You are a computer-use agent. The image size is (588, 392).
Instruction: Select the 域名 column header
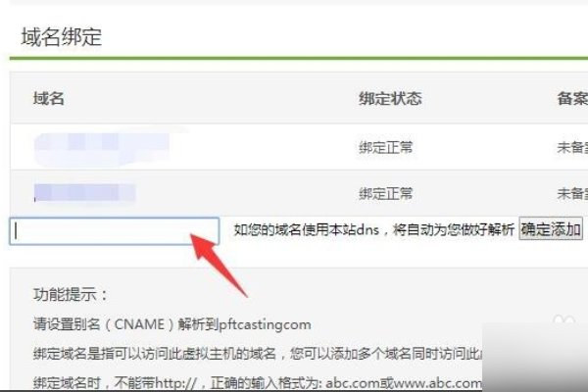(49, 98)
